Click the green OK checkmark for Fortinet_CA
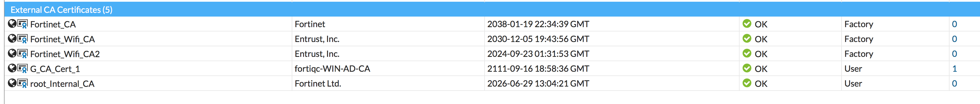Image resolution: width=980 pixels, height=104 pixels. (747, 24)
